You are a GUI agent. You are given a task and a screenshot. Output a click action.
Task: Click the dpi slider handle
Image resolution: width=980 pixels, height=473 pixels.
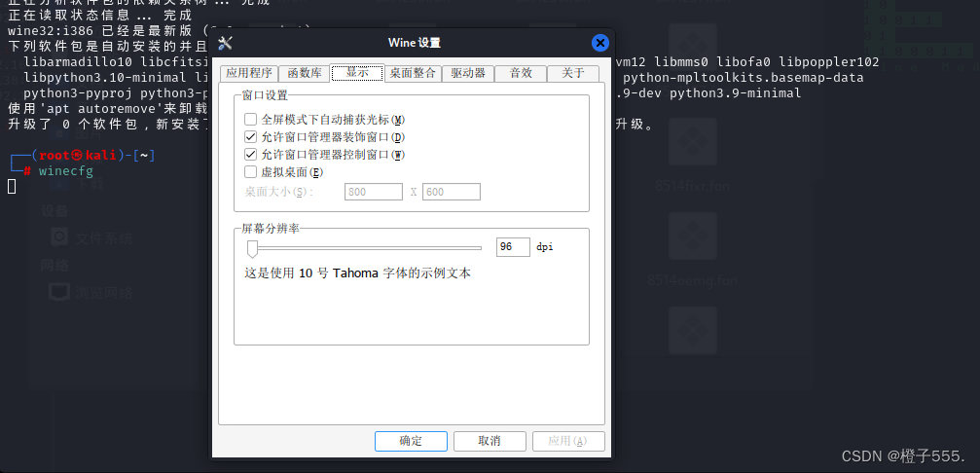pos(252,248)
